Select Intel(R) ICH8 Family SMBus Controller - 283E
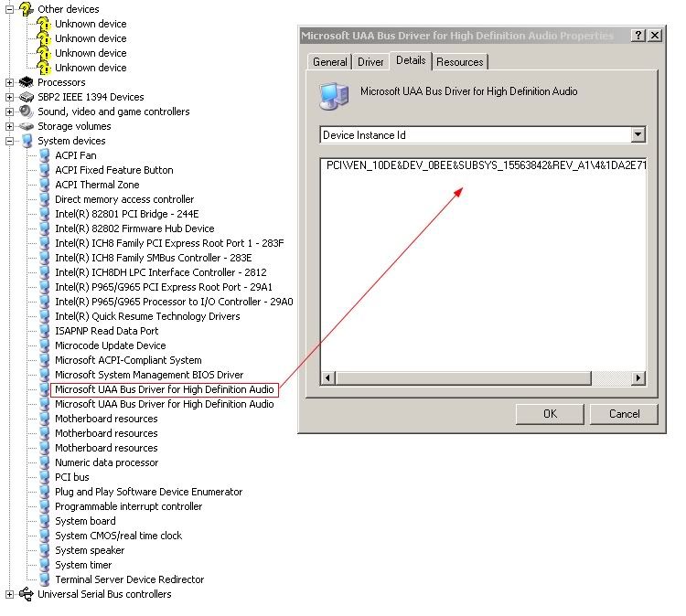 (x=154, y=258)
